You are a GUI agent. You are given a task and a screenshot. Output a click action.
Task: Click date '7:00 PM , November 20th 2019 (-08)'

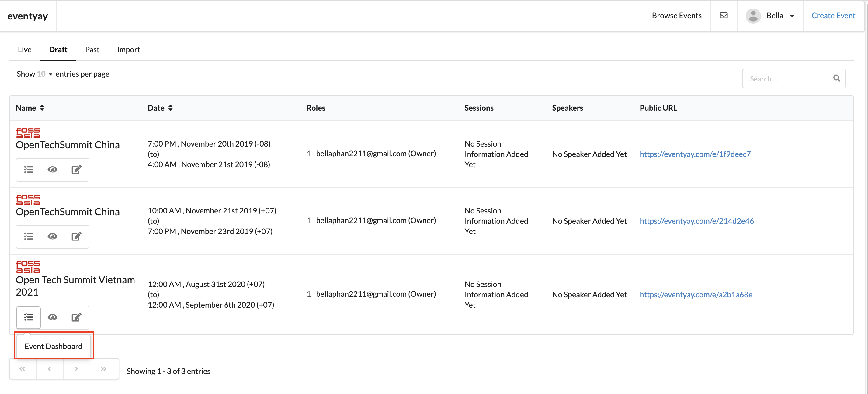tap(209, 144)
